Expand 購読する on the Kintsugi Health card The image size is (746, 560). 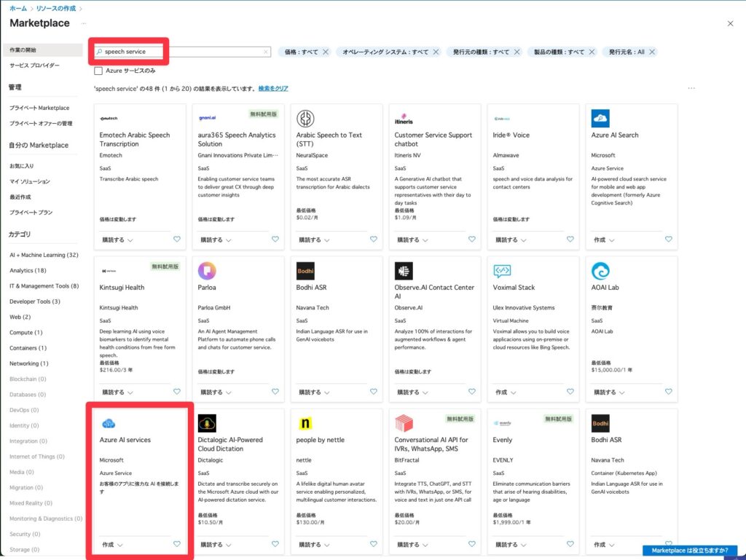point(117,393)
